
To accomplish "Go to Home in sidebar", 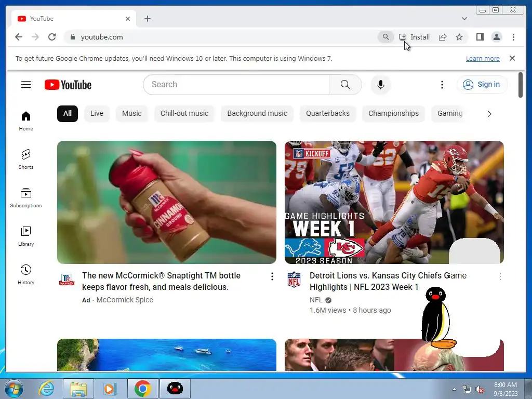I will pyautogui.click(x=26, y=121).
